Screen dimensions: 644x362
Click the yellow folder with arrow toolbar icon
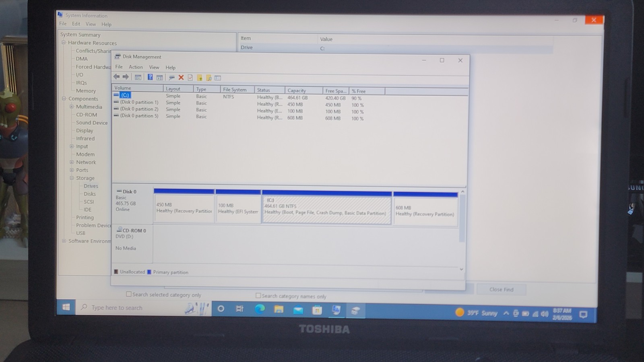tap(200, 78)
